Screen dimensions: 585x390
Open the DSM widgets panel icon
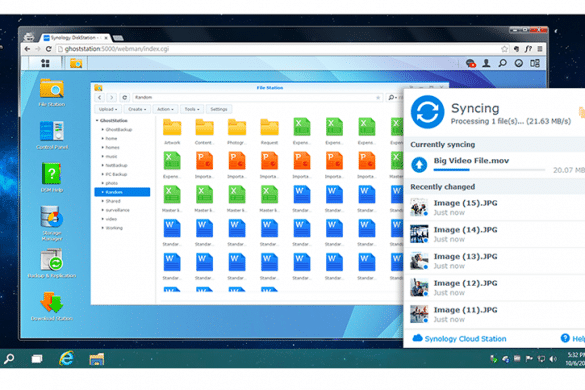point(519,63)
